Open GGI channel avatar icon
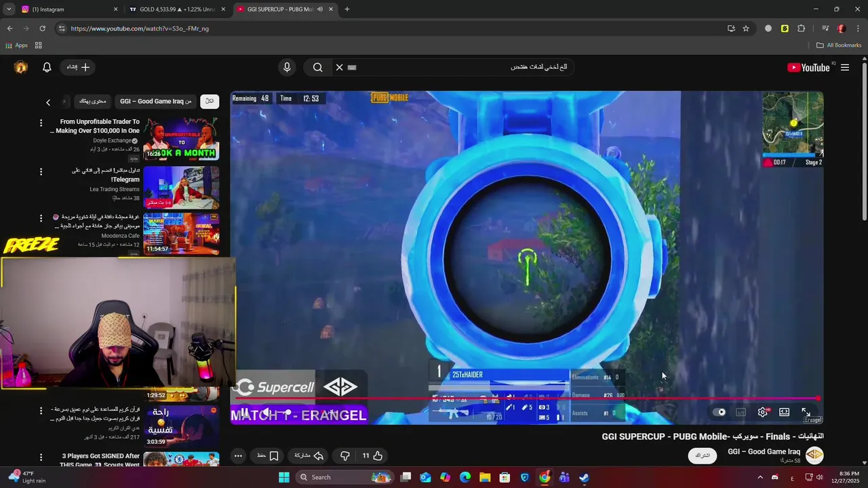 (814, 455)
